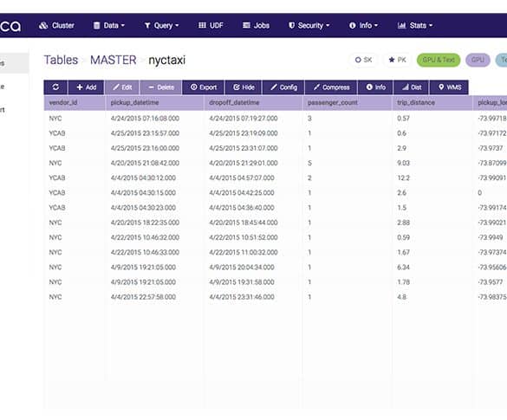Sort by vendor_id column header
The image size is (507, 420).
coord(75,103)
